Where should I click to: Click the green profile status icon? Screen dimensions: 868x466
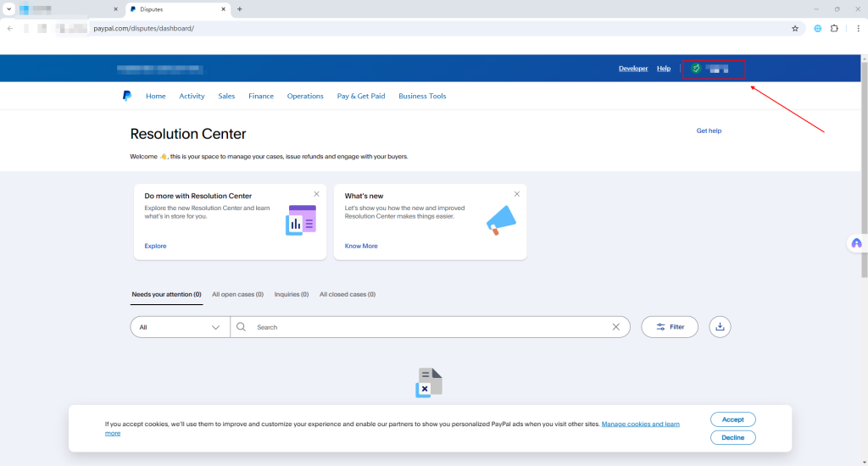click(696, 69)
